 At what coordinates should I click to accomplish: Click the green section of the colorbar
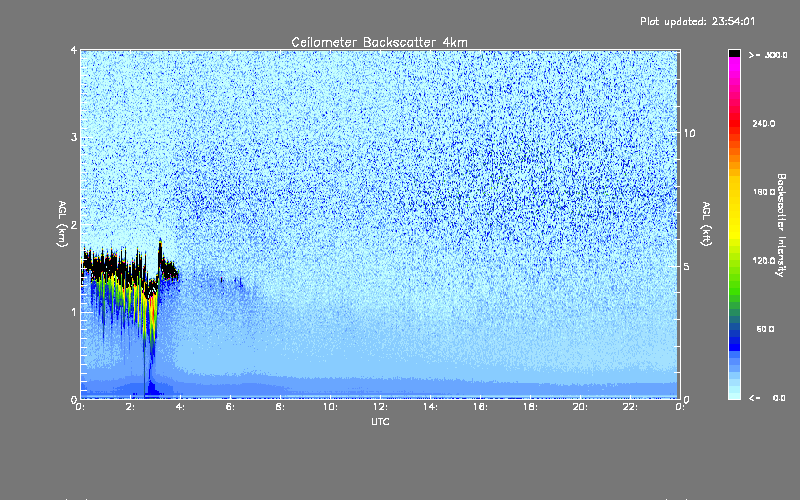pos(734,281)
